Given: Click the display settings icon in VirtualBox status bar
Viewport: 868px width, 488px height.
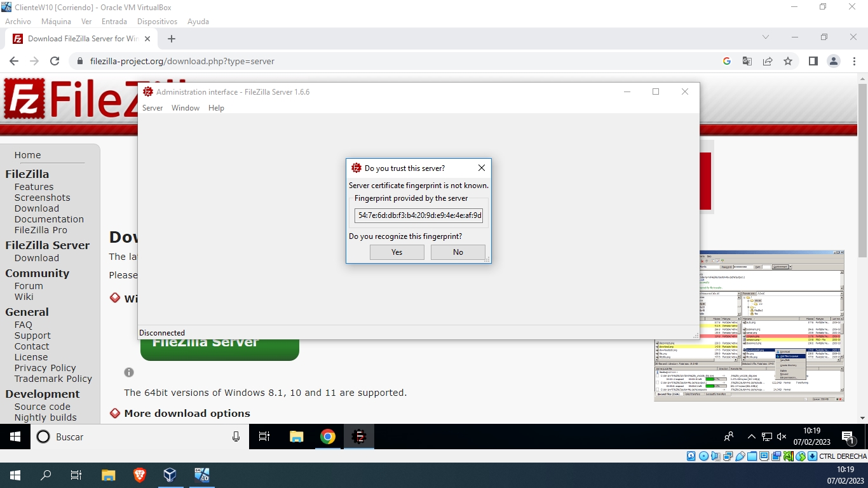Looking at the screenshot, I should click(764, 456).
